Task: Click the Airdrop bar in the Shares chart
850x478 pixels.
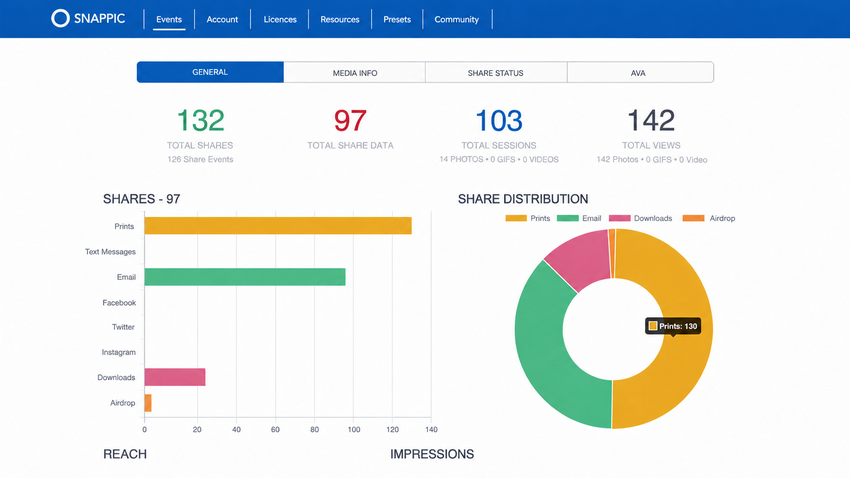Action: (x=148, y=403)
